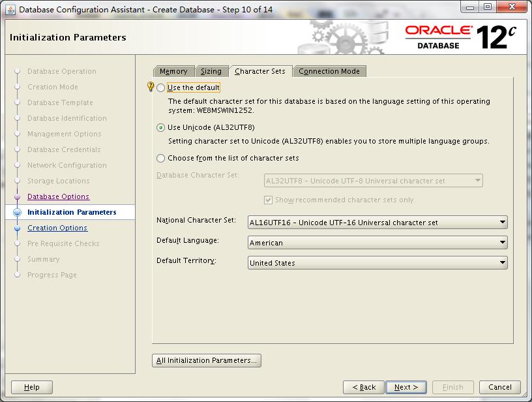Click the National Character Set label
Image resolution: width=532 pixels, height=402 pixels.
pyautogui.click(x=196, y=221)
